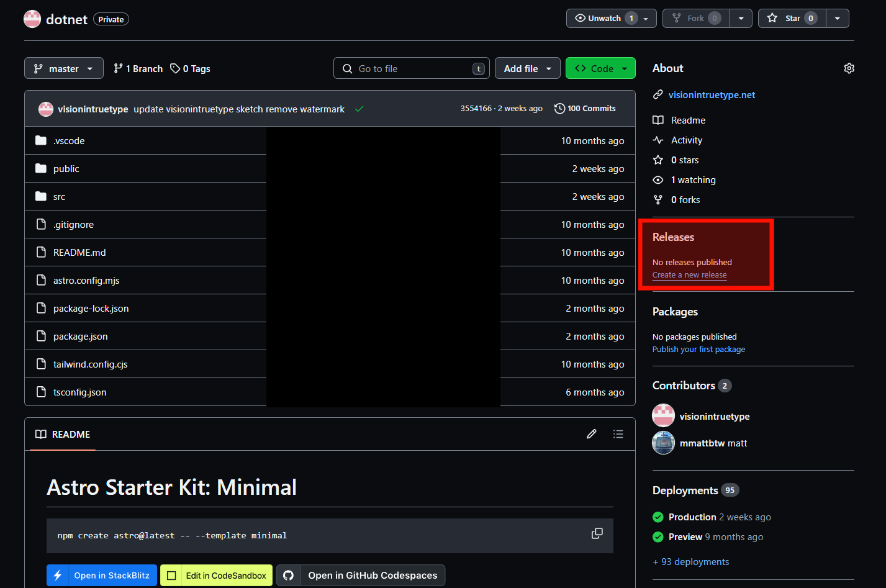Click the clock icon showing 100 Commits
The width and height of the screenshot is (886, 588).
(x=559, y=108)
